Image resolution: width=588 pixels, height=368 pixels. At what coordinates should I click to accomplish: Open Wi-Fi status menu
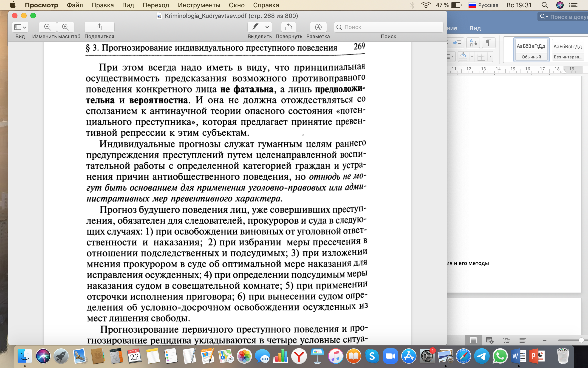tap(426, 5)
